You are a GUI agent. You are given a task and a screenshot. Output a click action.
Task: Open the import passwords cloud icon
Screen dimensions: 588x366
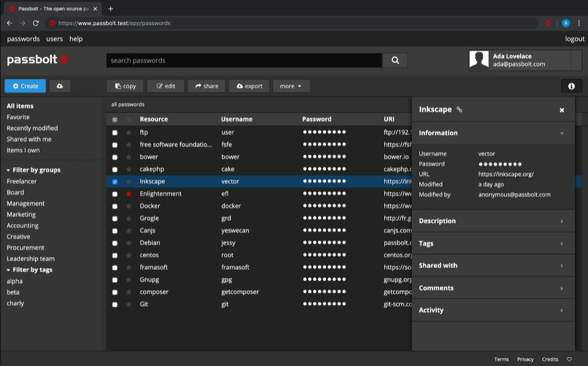(x=59, y=86)
